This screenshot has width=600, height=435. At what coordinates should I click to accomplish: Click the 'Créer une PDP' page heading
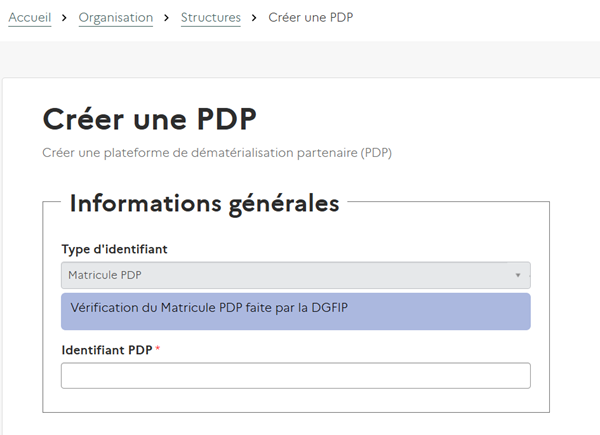[x=150, y=119]
